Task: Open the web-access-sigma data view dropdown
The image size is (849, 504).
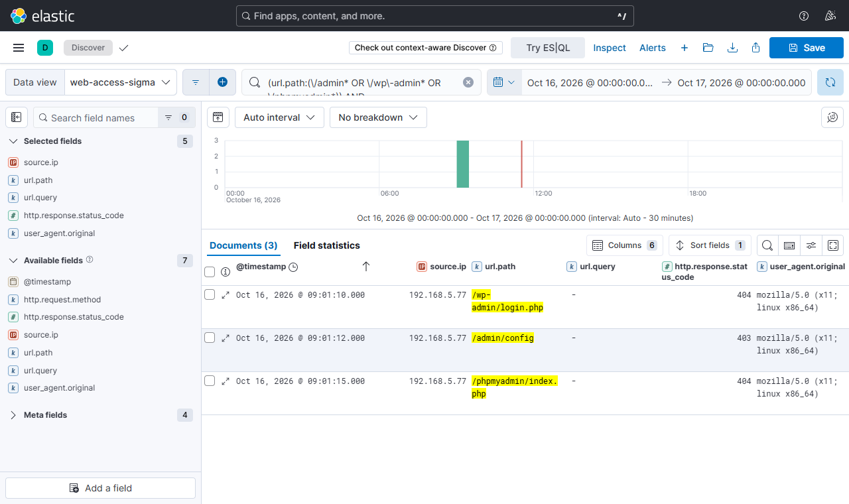Action: pos(121,82)
